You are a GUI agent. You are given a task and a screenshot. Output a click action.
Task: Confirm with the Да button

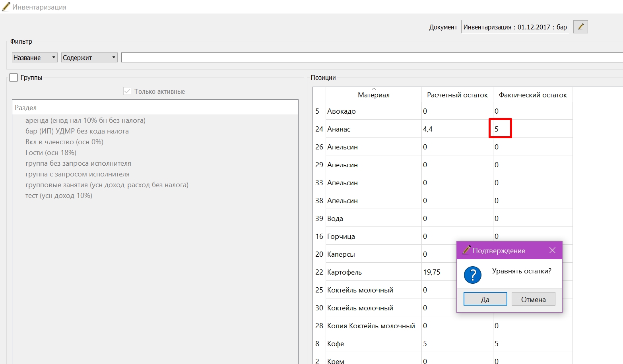click(x=485, y=299)
